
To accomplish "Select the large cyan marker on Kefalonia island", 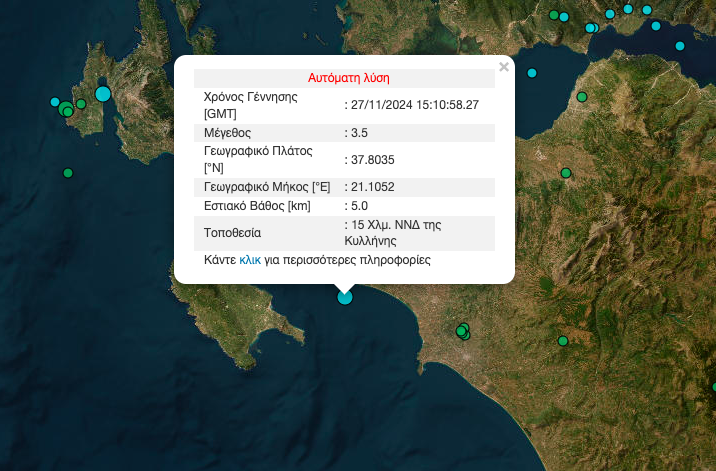I will pos(103,94).
